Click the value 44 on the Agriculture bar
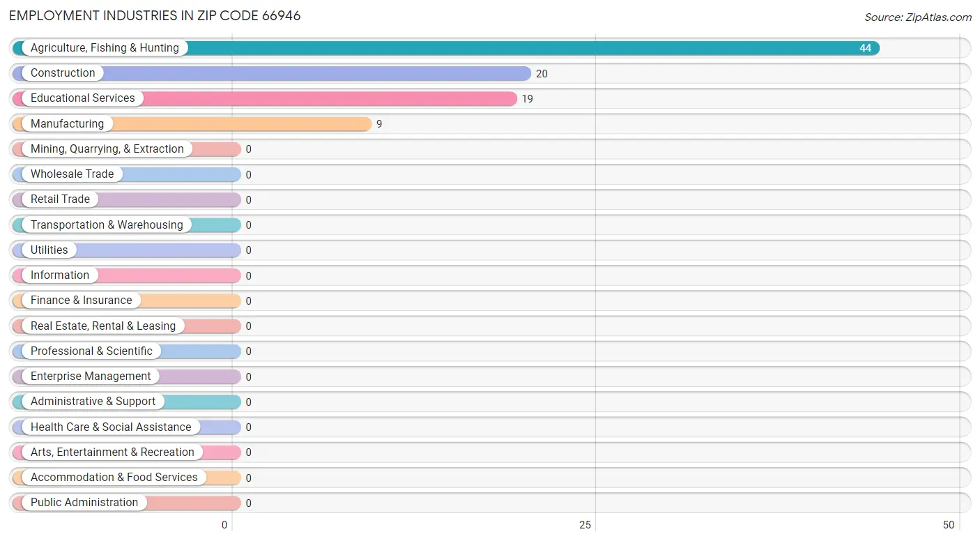 [x=865, y=48]
